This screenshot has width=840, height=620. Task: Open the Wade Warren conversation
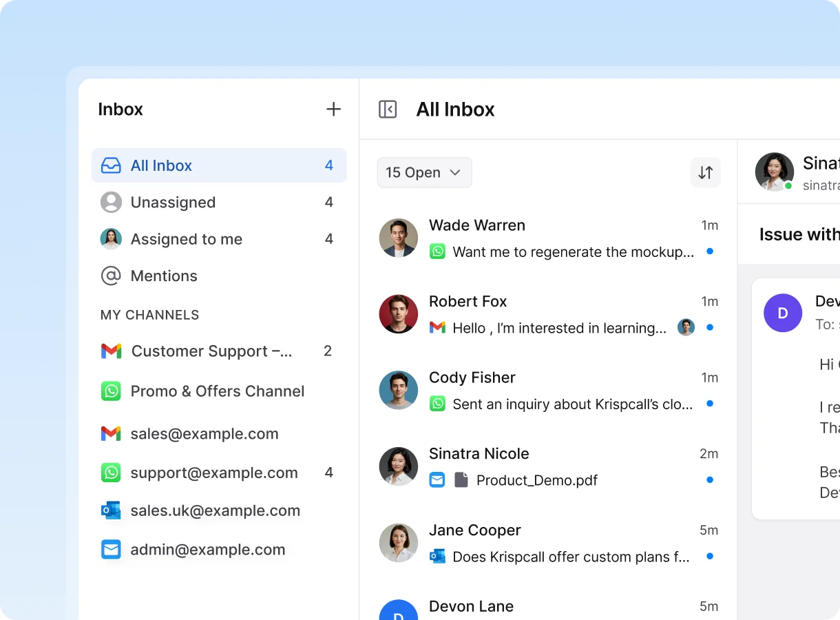(x=548, y=238)
